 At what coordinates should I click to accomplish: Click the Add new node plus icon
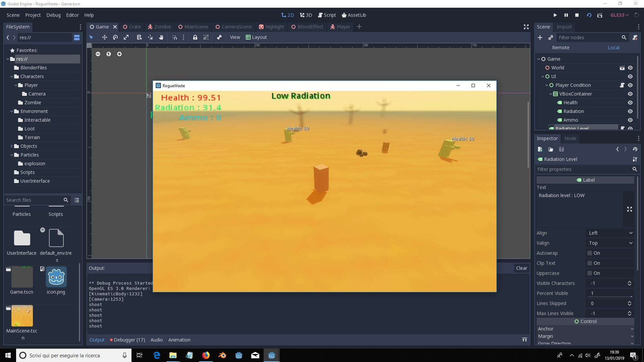click(x=540, y=38)
